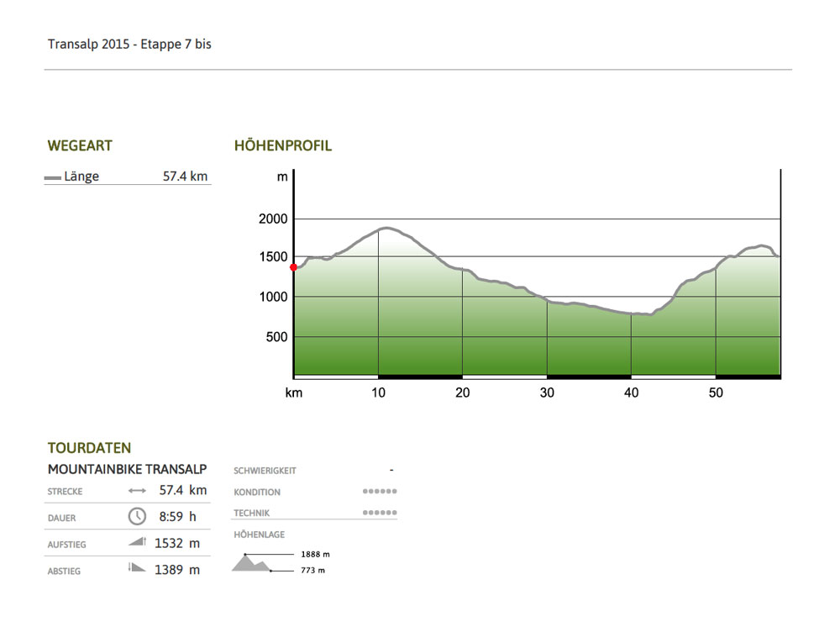Click the ascent icon in Aufstieg row
Screen dimensions: 840x627
pos(137,543)
